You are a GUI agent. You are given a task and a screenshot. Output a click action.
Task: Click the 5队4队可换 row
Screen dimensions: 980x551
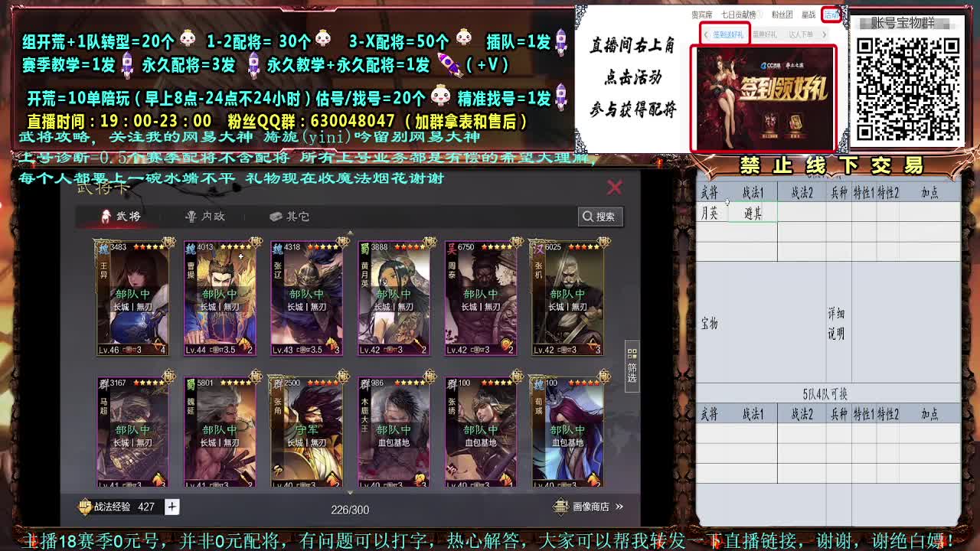click(x=825, y=395)
